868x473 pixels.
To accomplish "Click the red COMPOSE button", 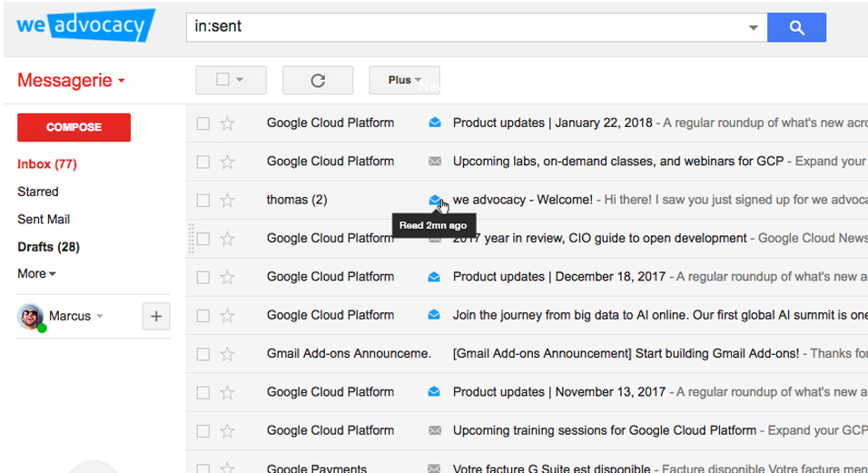I will [74, 127].
